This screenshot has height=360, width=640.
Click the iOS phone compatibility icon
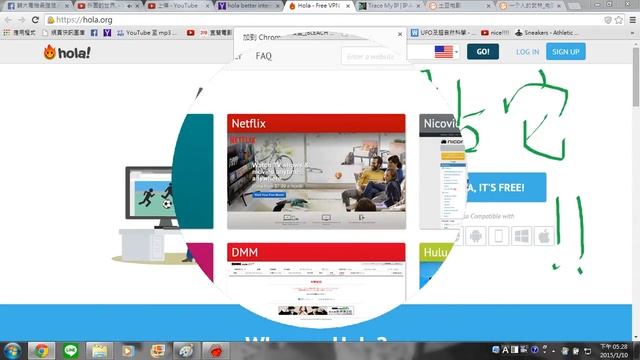498,236
